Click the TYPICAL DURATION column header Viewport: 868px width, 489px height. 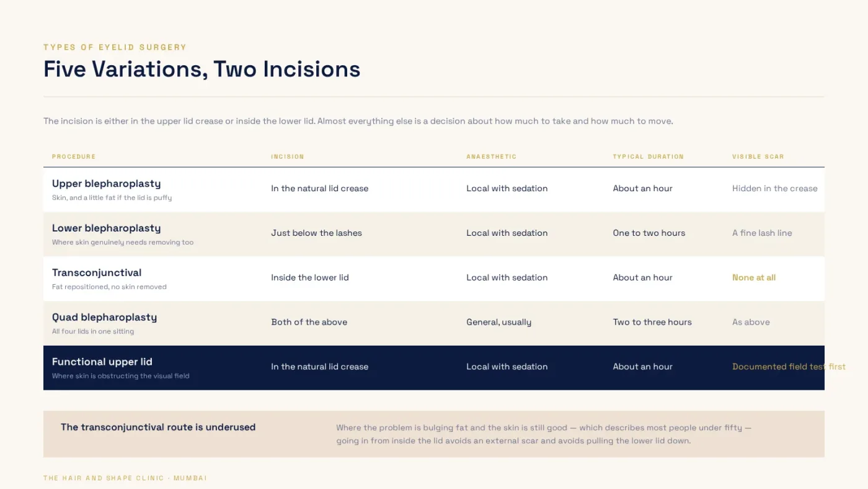click(x=648, y=156)
